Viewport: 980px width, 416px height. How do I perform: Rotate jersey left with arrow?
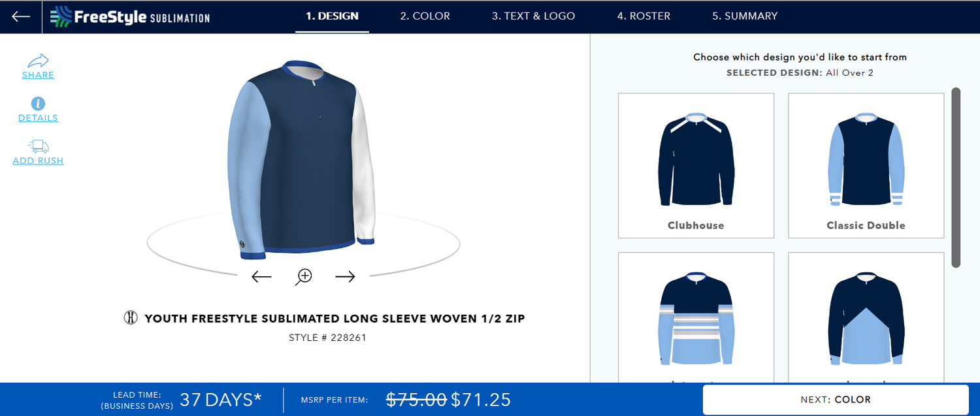261,277
